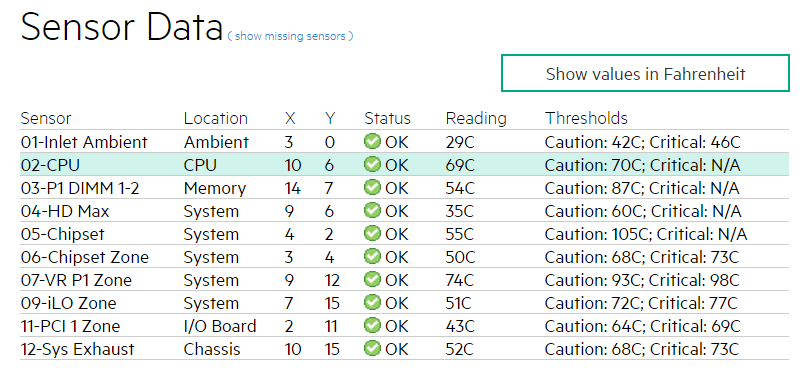The height and width of the screenshot is (386, 804).
Task: Select the 09-iLO Zone sensor row
Action: tap(405, 303)
